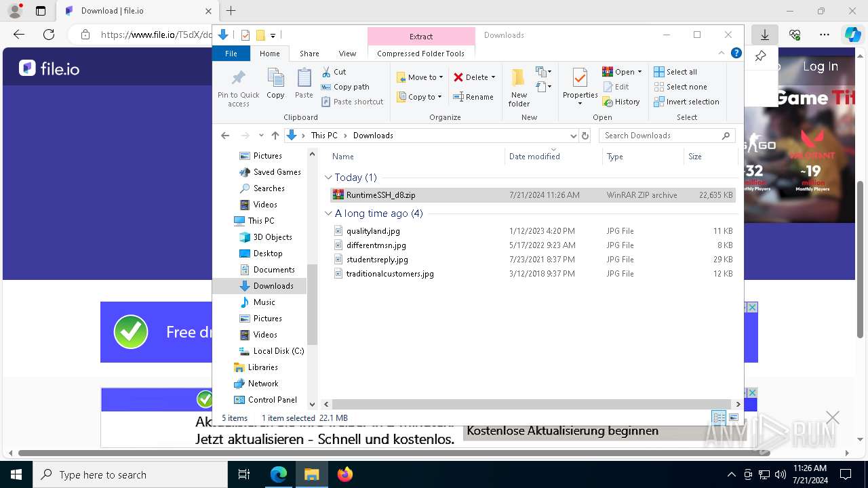Viewport: 868px width, 488px height.
Task: Create a New folder
Action: click(519, 87)
